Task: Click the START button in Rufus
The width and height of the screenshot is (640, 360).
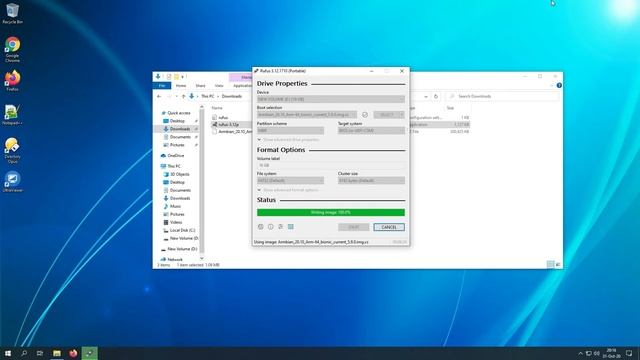Action: (x=353, y=227)
